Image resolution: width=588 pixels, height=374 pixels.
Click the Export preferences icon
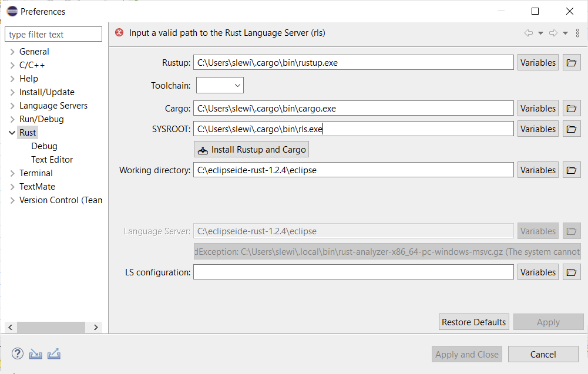pyautogui.click(x=54, y=354)
